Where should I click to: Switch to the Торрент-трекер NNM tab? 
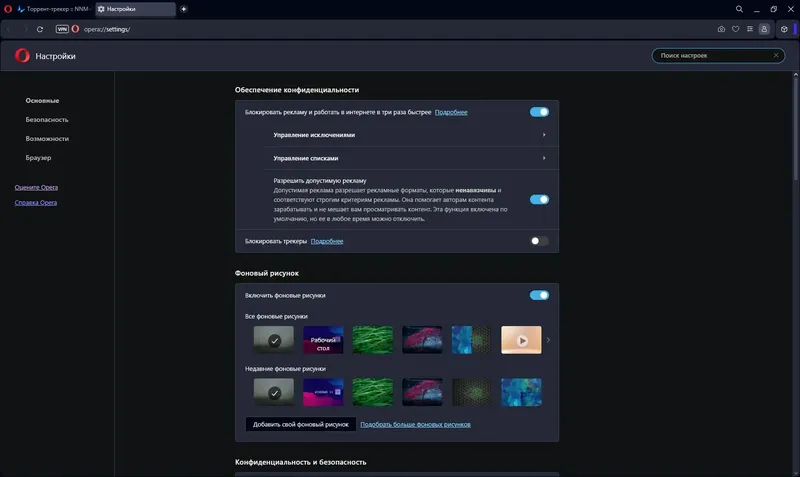point(54,9)
